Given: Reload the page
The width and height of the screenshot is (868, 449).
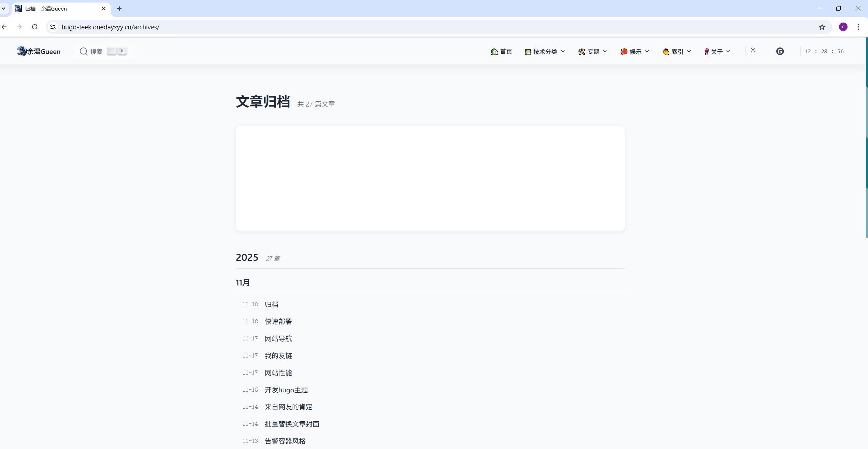Looking at the screenshot, I should point(34,27).
